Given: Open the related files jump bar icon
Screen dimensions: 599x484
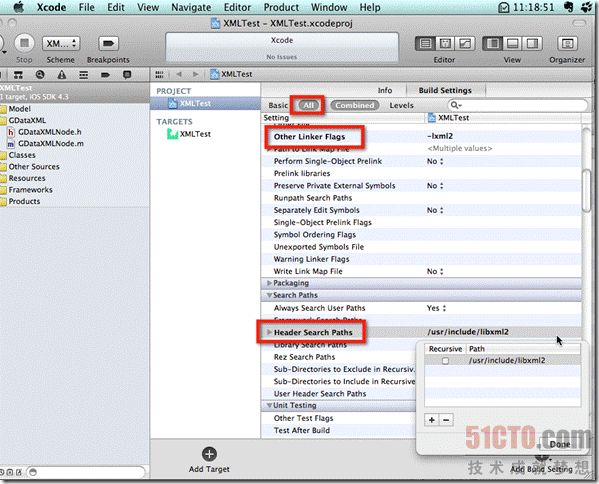Looking at the screenshot, I should coord(160,74).
